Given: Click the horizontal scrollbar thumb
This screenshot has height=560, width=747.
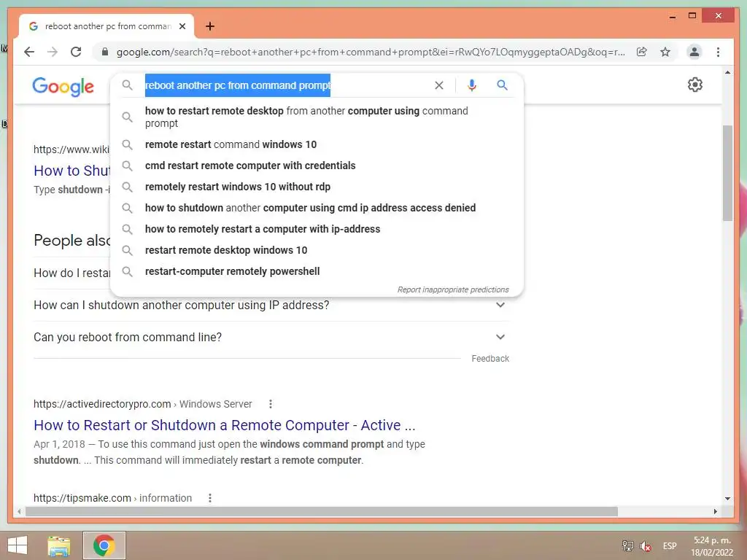Looking at the screenshot, I should point(322,511).
